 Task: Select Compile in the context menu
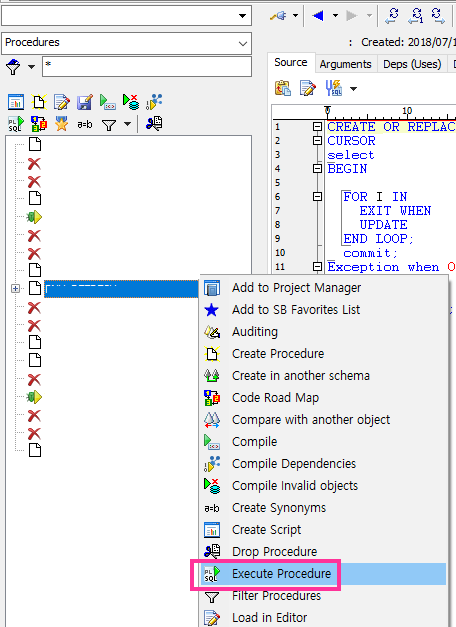tap(324, 442)
